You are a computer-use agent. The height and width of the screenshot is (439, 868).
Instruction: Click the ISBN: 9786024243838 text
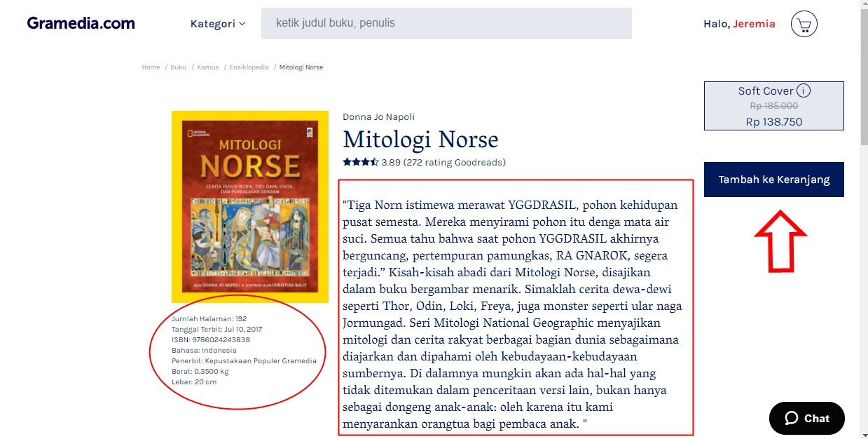coord(211,340)
